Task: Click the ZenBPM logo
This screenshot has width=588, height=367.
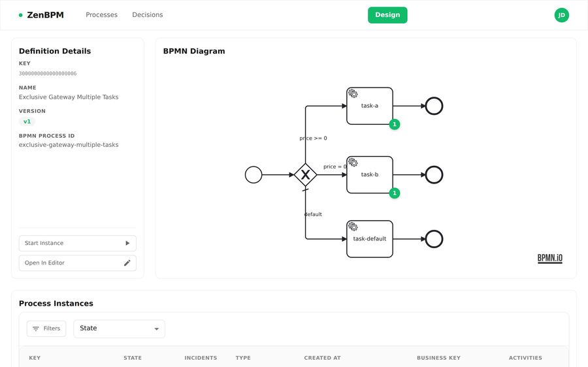Action: click(41, 15)
